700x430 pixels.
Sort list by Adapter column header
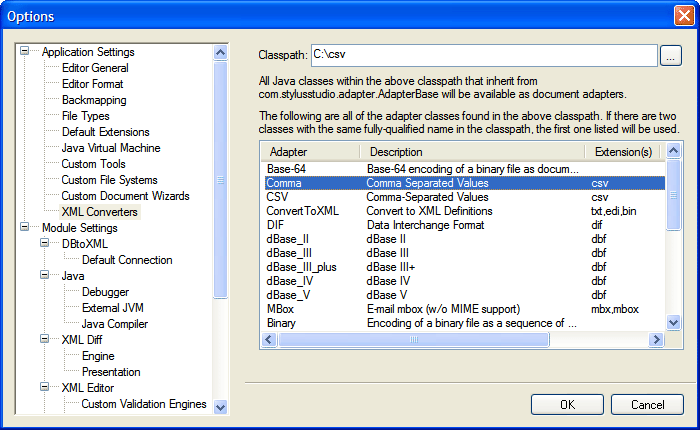(310, 152)
